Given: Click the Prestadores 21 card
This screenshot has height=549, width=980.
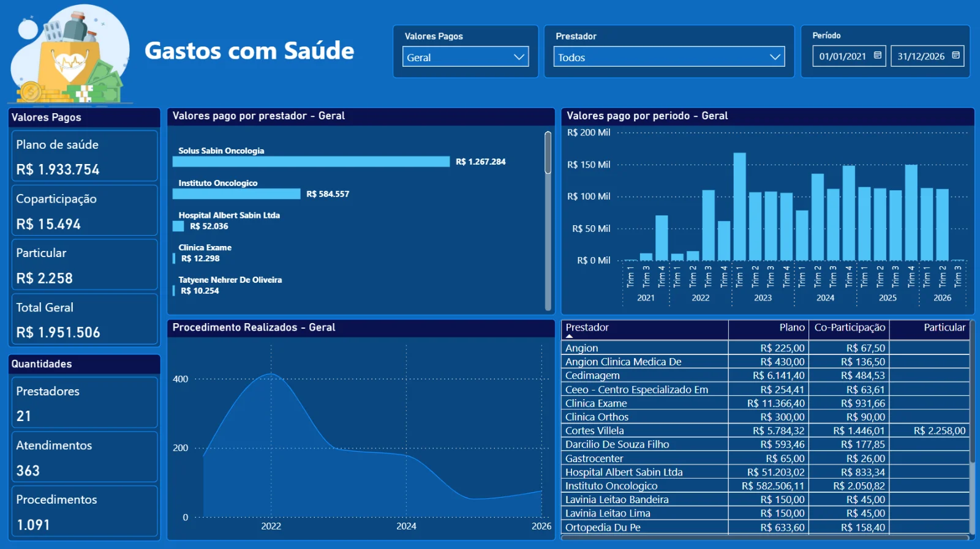Looking at the screenshot, I should (85, 403).
